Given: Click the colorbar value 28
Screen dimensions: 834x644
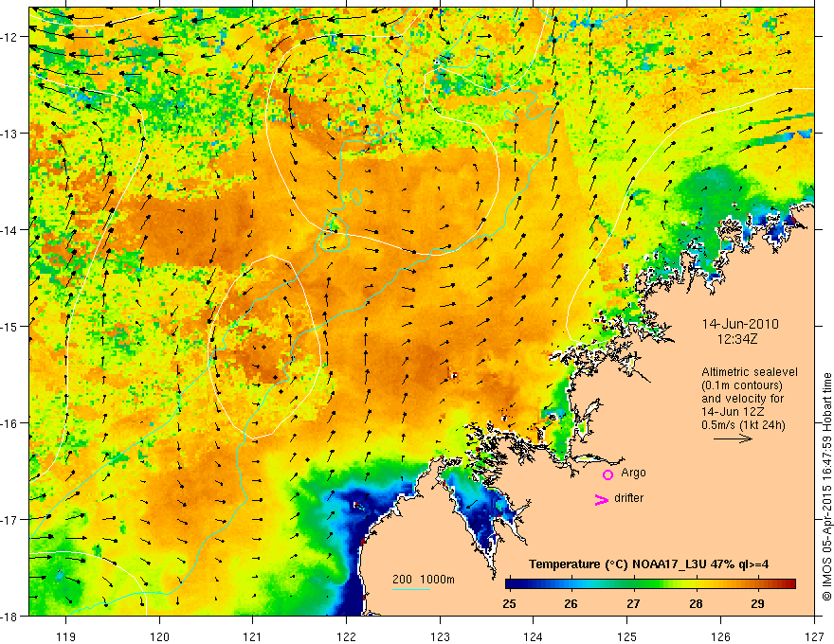Looking at the screenshot, I should (696, 603).
